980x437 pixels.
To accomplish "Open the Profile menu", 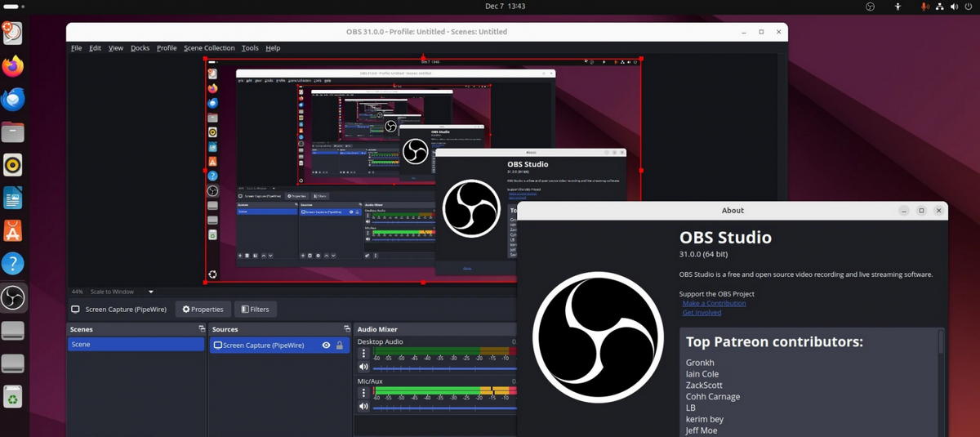I will pyautogui.click(x=167, y=48).
